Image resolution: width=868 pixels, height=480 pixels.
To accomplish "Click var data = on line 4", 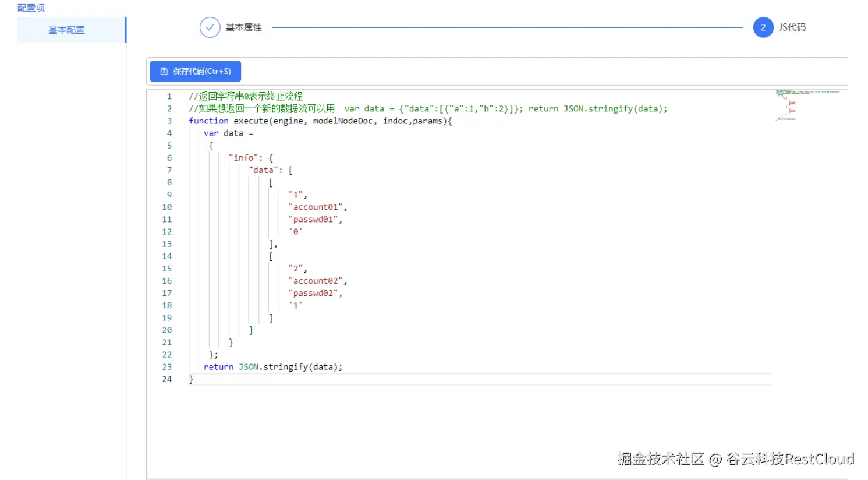I will [x=228, y=133].
